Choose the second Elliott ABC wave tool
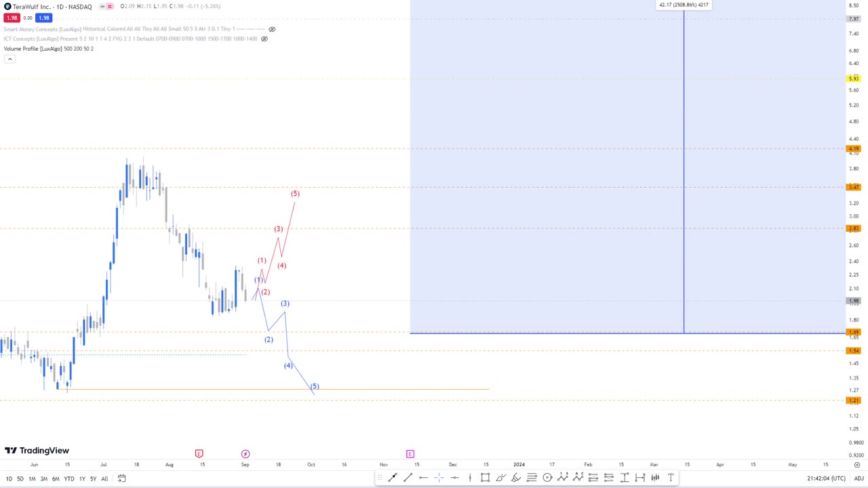This screenshot has height=488, width=868. [x=578, y=478]
